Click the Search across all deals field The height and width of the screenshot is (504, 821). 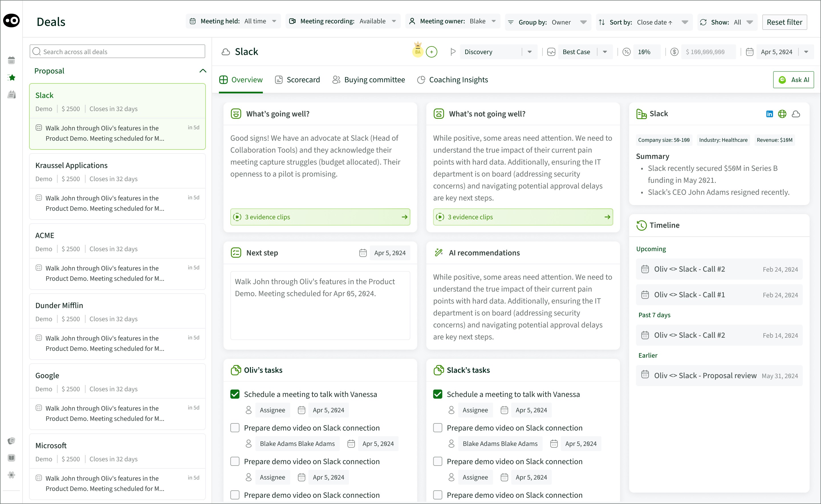coord(117,52)
